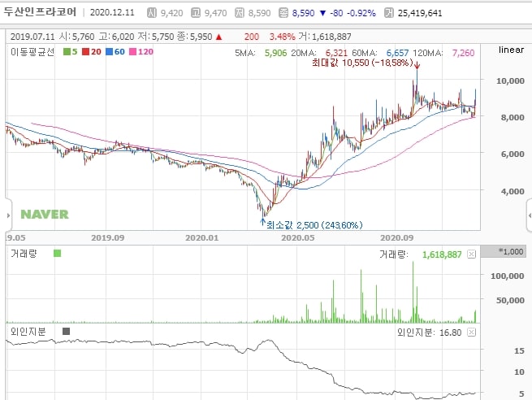Click the 외인지분 value 16.80
This screenshot has width=532, height=400.
pyautogui.click(x=451, y=333)
